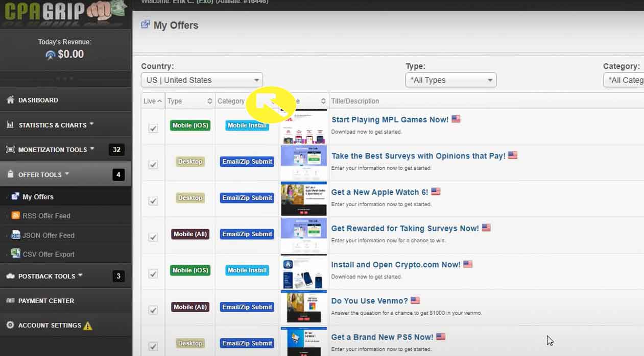Click the revenue signal icon beside $0.00

(50, 55)
